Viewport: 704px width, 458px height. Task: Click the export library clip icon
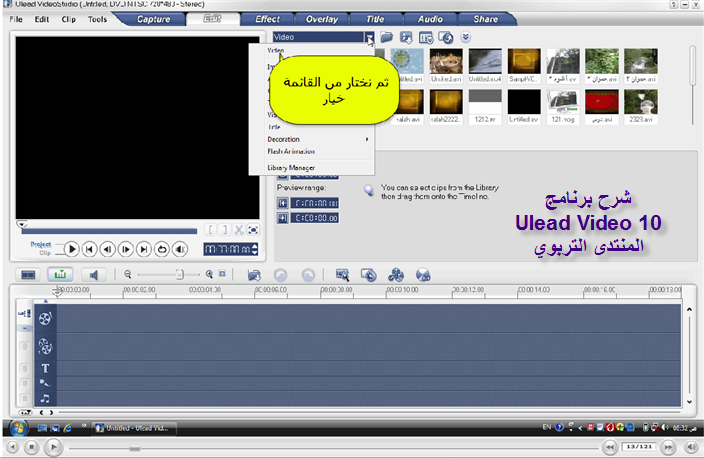click(x=406, y=38)
